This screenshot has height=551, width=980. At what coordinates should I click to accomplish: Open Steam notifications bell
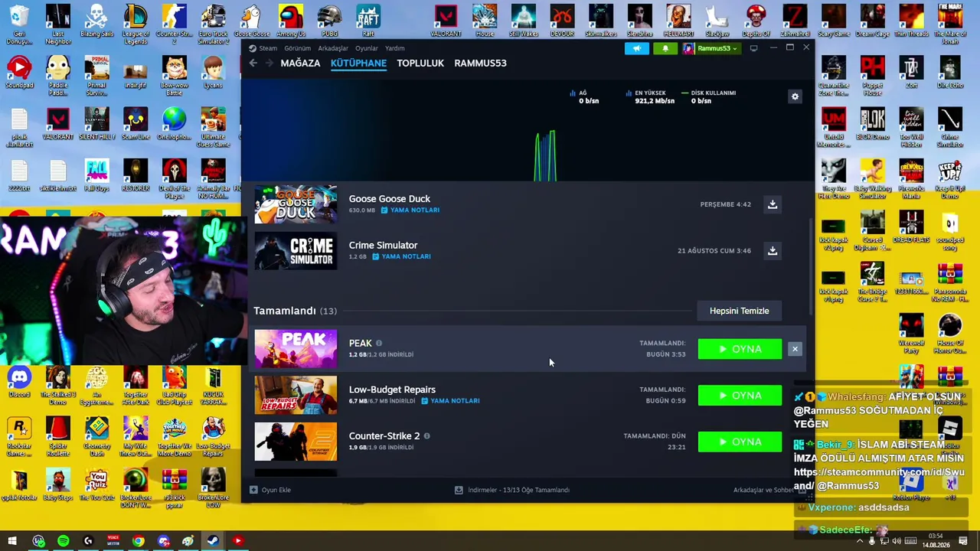665,48
